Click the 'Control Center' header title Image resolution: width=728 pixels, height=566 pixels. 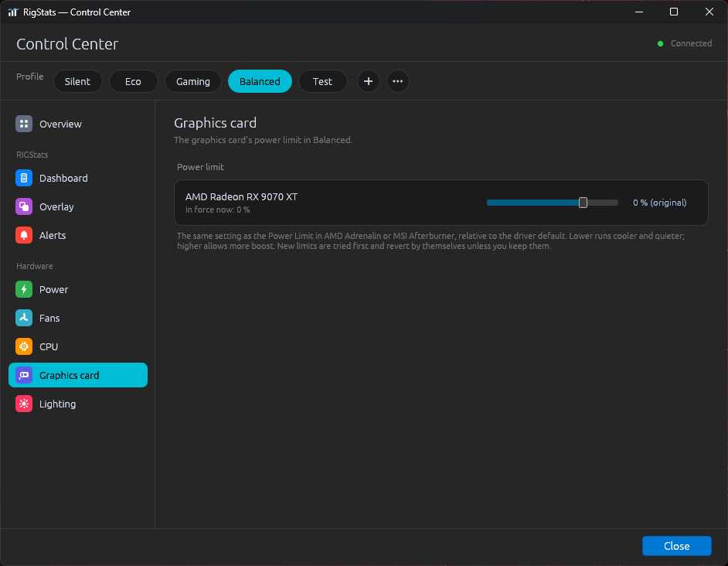[67, 44]
